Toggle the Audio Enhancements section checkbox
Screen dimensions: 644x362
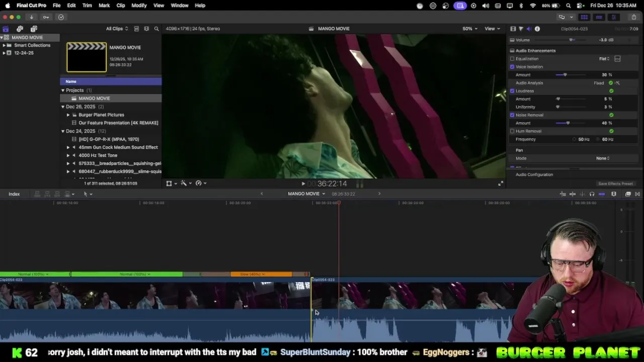[x=512, y=51]
